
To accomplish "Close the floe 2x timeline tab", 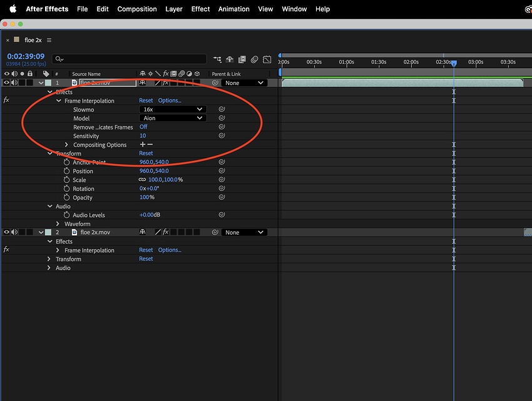I will [8, 41].
